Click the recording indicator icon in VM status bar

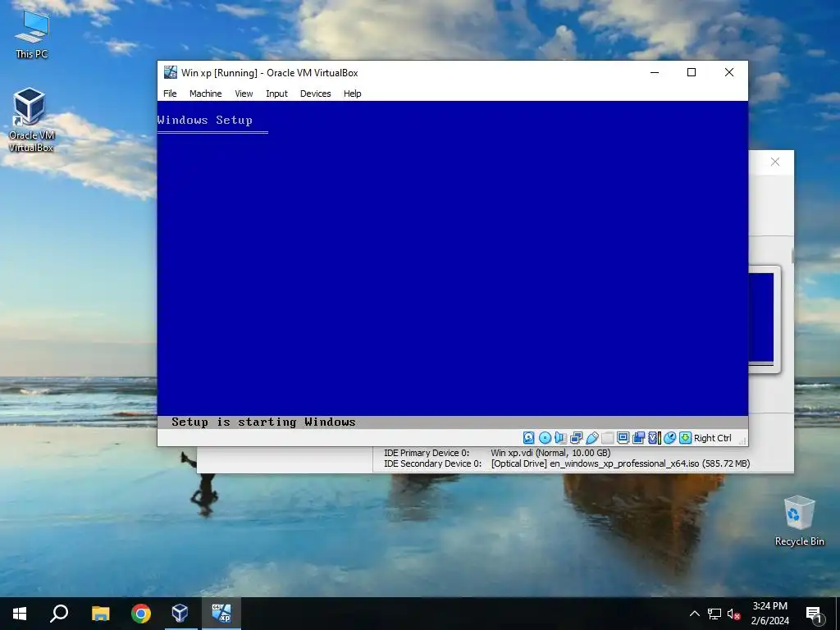click(638, 438)
